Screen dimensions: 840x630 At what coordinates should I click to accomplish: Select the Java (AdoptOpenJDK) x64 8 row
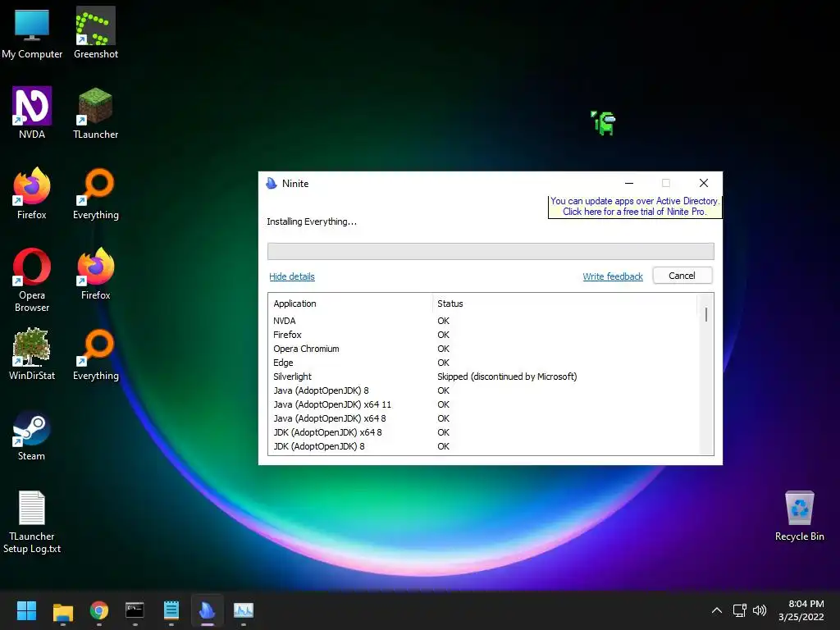click(x=485, y=418)
